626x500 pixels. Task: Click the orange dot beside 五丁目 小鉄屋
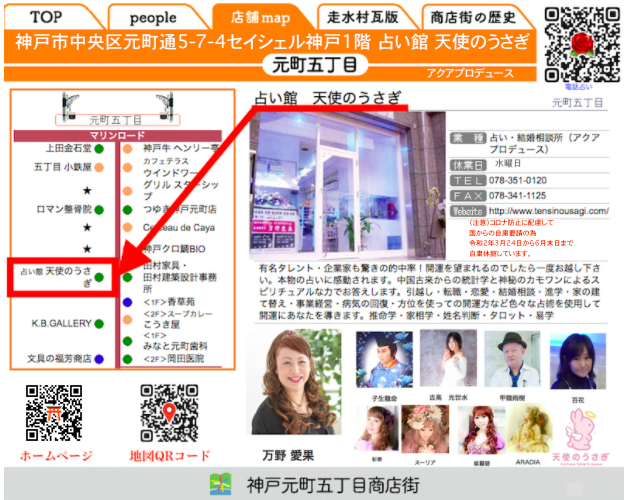(x=100, y=168)
